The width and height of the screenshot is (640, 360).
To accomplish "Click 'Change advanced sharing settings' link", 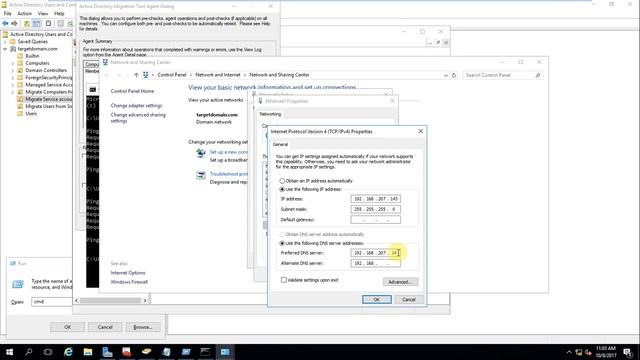I will (x=138, y=118).
